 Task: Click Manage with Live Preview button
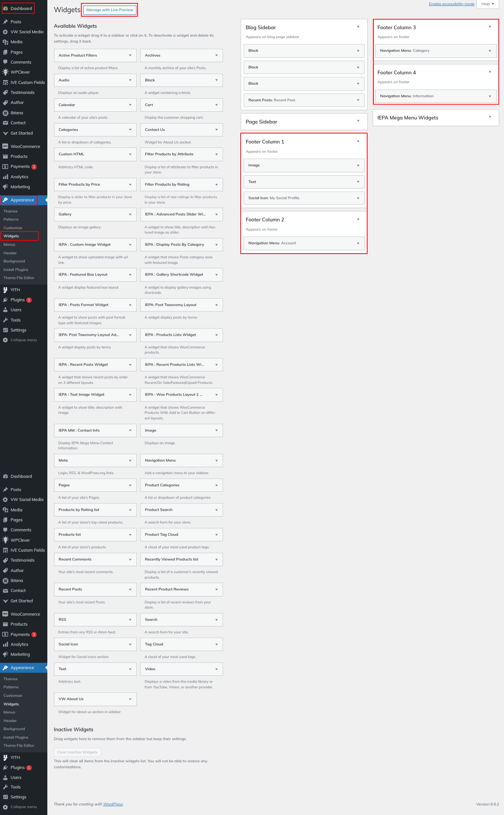110,10
